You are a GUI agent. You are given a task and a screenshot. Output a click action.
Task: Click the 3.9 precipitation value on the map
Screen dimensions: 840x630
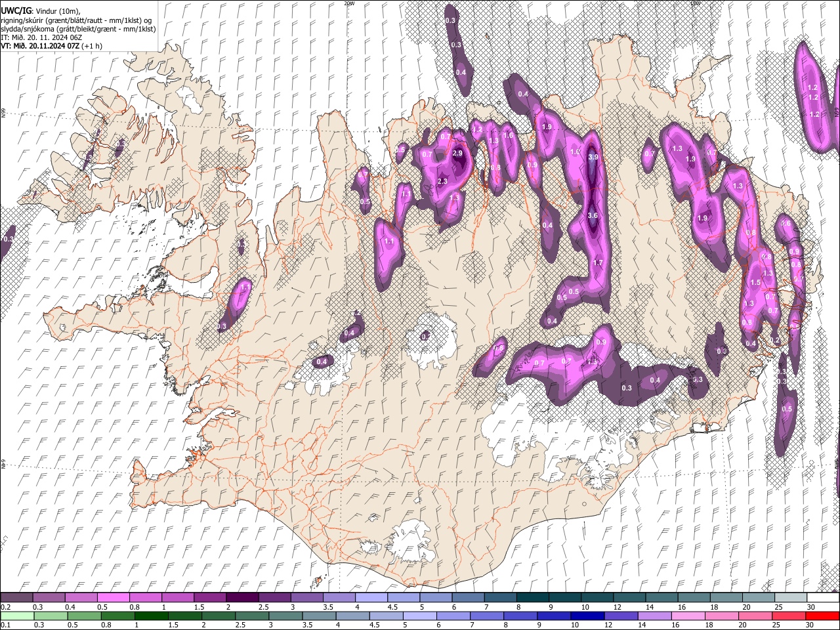(x=593, y=157)
